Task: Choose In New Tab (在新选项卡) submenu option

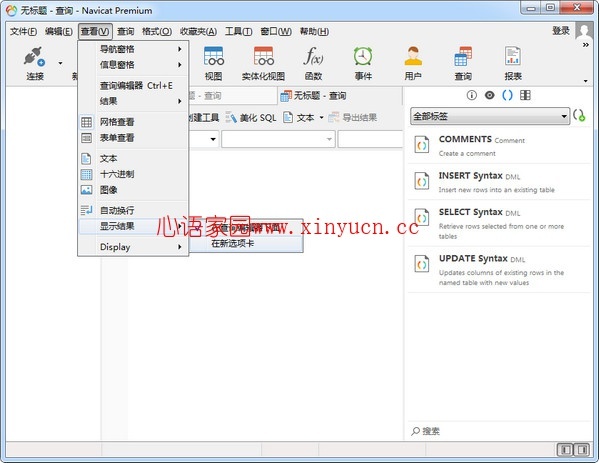Action: [246, 243]
